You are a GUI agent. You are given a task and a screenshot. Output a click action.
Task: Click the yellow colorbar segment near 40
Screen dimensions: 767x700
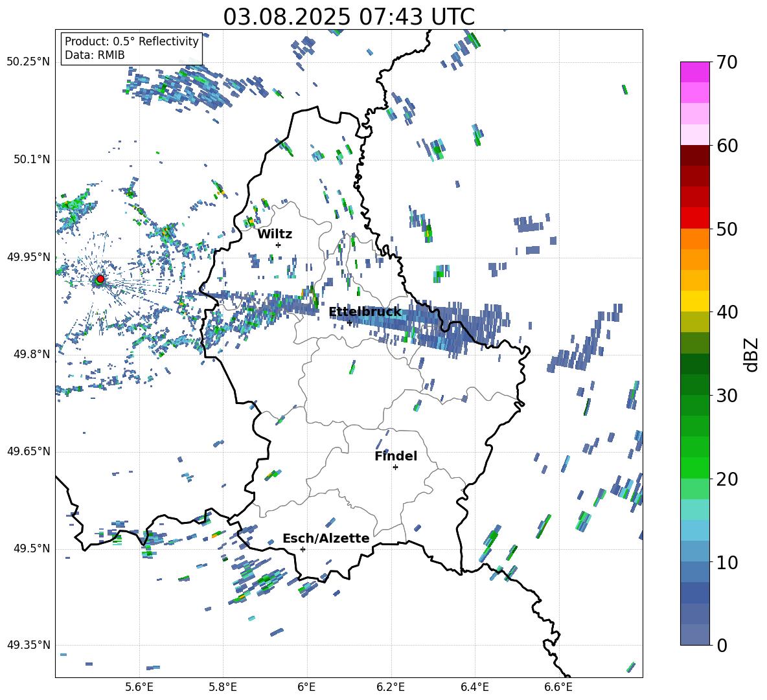click(694, 301)
